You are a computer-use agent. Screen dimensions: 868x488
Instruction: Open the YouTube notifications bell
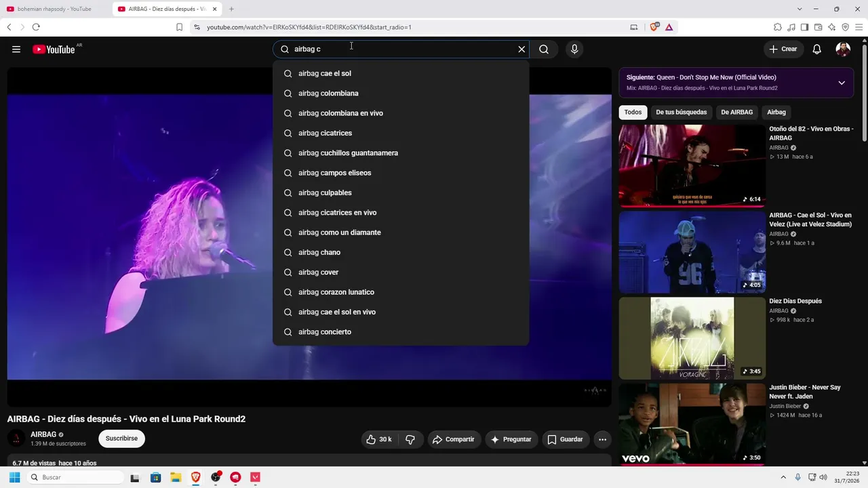(x=817, y=49)
